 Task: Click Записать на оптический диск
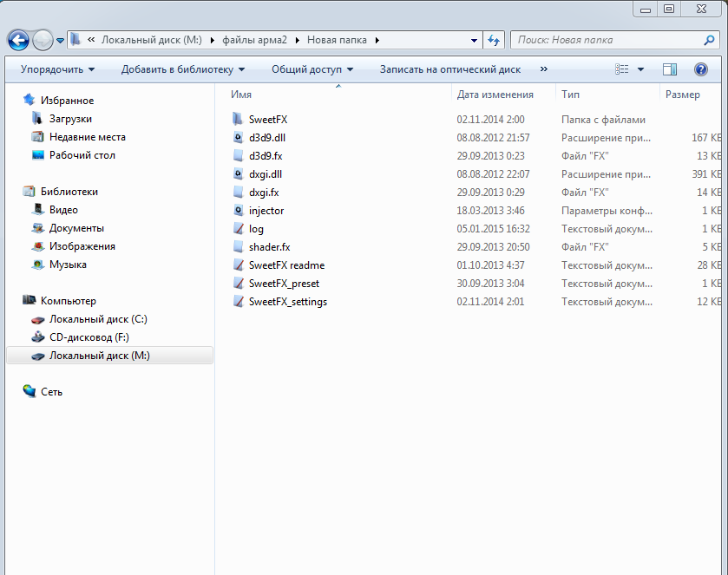[449, 69]
